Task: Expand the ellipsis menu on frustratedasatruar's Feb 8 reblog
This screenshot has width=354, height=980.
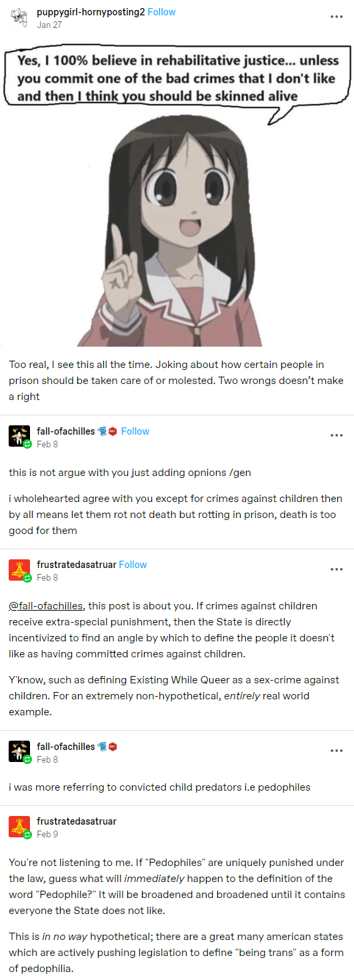Action: 337,569
